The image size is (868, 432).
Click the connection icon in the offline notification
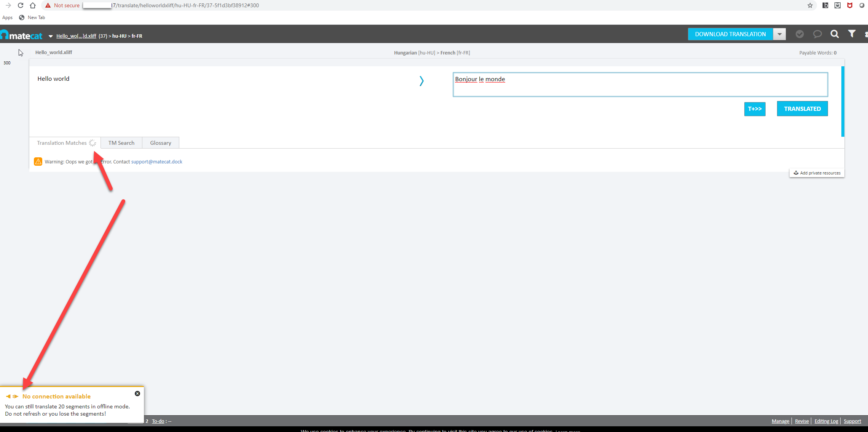[x=11, y=396]
